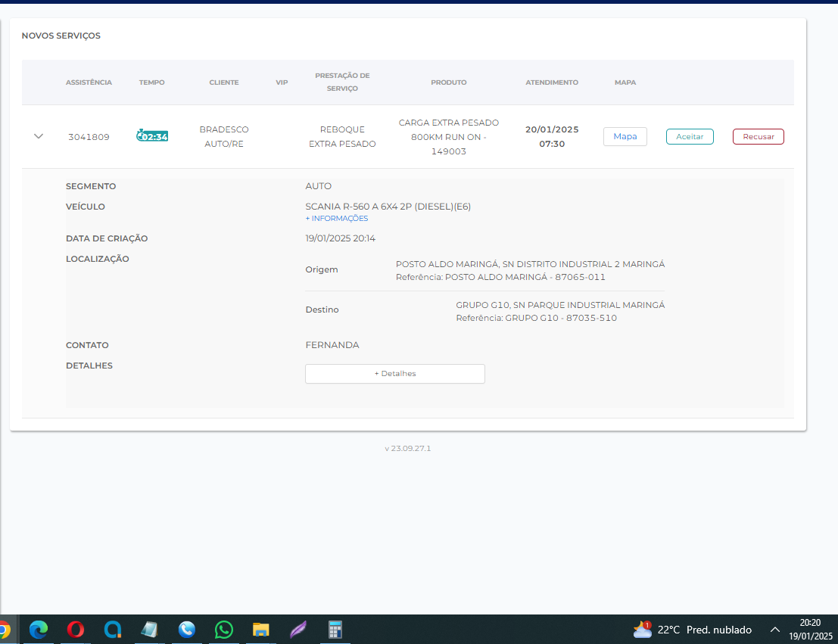Screen dimensions: 838x644
Task: Show hidden system tray icons
Action: [774, 629]
